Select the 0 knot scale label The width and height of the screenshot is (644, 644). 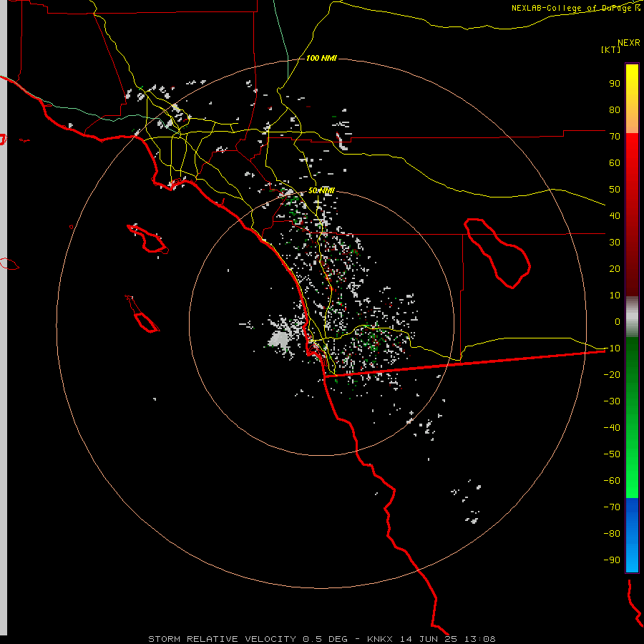618,321
